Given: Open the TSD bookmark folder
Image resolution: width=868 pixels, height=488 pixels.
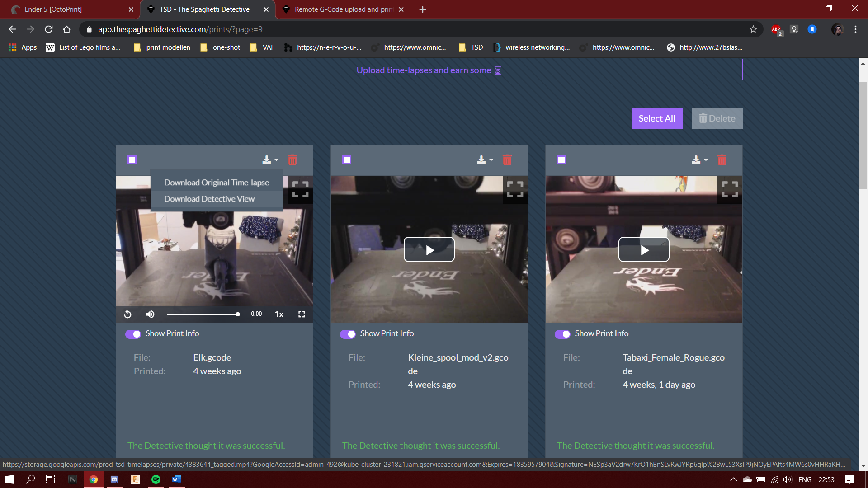Looking at the screenshot, I should point(471,47).
